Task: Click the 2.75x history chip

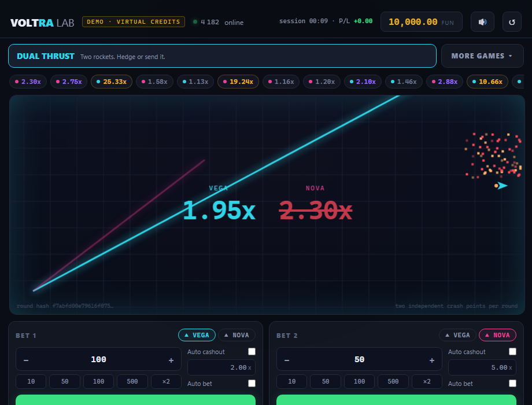Action: pos(69,82)
